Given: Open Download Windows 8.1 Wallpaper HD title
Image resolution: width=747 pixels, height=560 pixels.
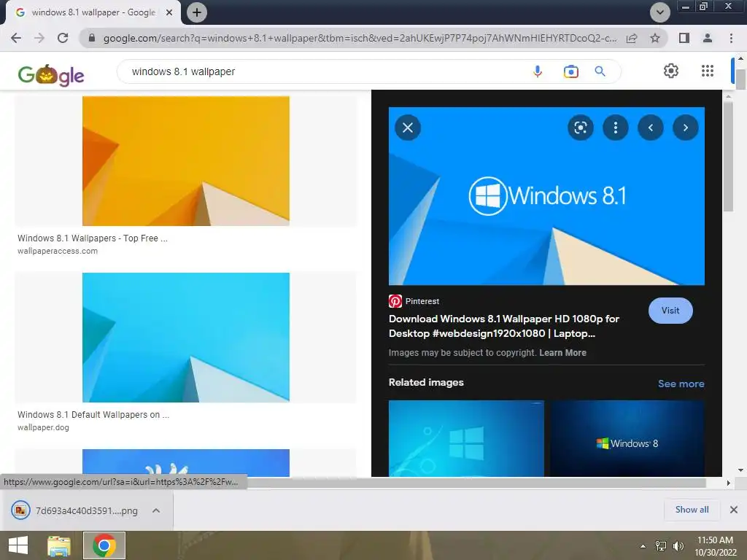Looking at the screenshot, I should coord(503,326).
